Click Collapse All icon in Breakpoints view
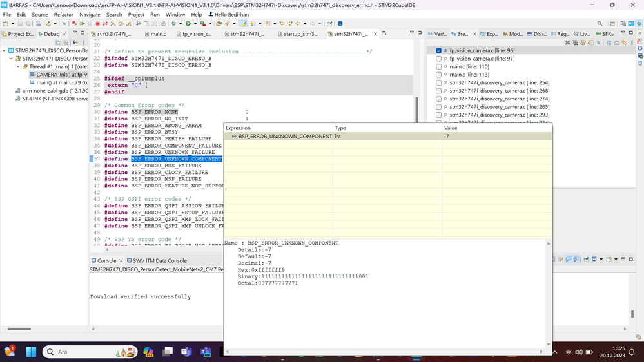Viewport: 644px width, 362px height. [x=616, y=43]
